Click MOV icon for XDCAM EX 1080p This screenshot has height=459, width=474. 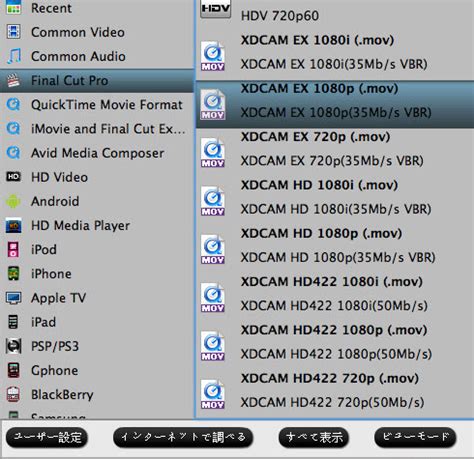coord(213,104)
